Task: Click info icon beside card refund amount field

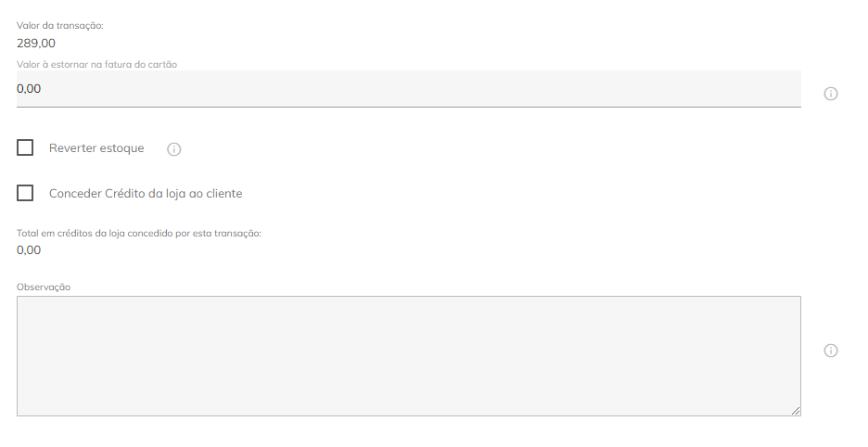Action: (830, 94)
